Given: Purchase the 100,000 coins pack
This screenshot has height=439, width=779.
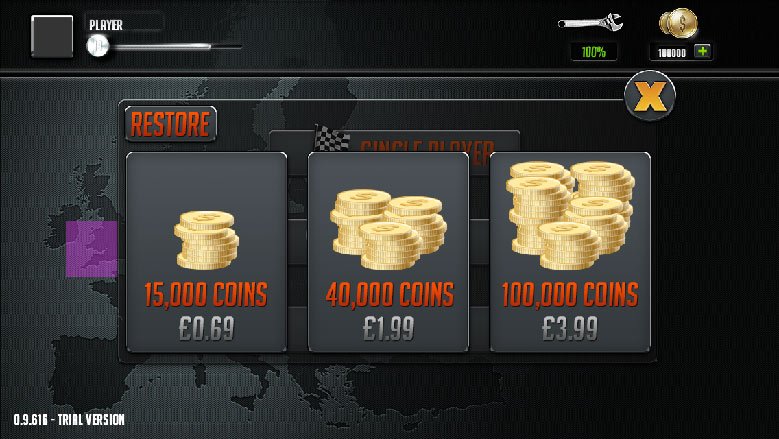Looking at the screenshot, I should click(x=570, y=252).
